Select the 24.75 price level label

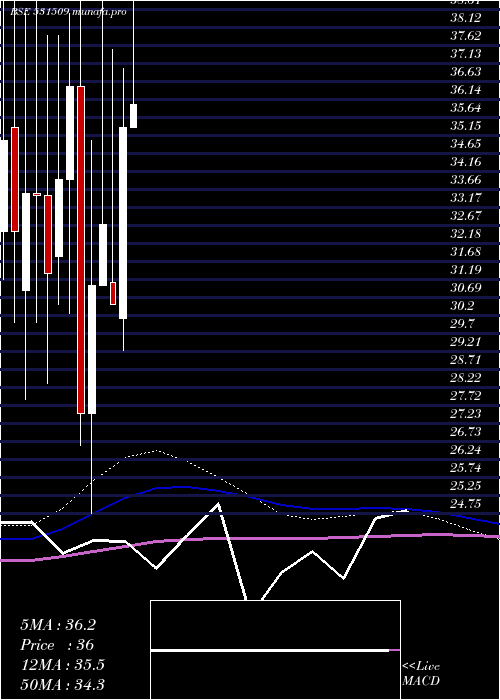466,504
